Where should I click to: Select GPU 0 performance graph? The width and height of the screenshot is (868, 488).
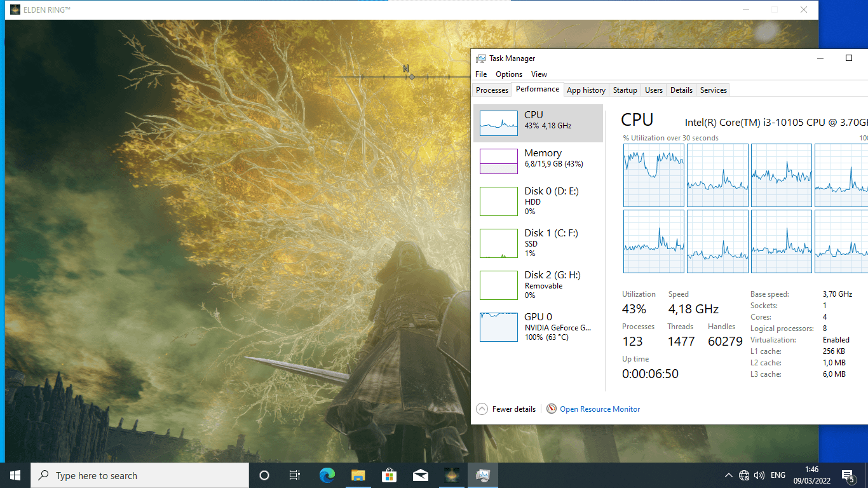(x=538, y=327)
